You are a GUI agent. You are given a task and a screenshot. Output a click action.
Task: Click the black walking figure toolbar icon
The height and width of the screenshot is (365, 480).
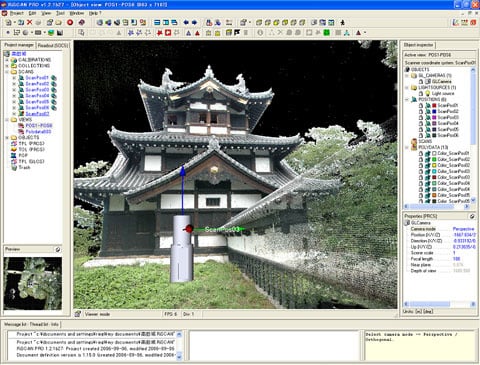[x=343, y=22]
